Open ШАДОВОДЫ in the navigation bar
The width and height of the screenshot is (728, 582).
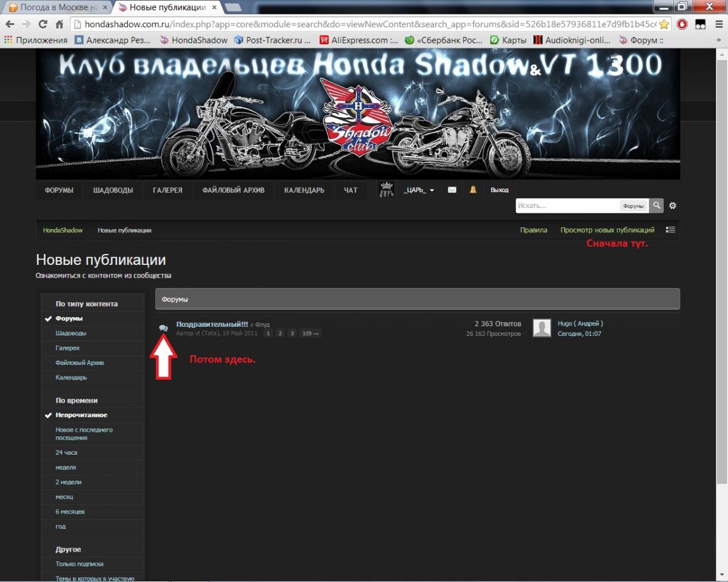pos(113,190)
